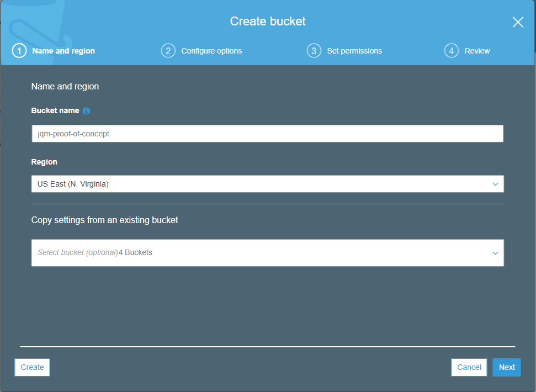Expand the US East N. Virginia region selector
The image size is (536, 392).
click(x=267, y=183)
